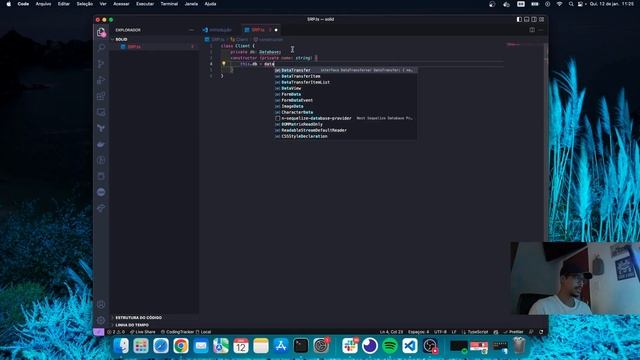Image resolution: width=640 pixels, height=360 pixels.
Task: Open Calendar from the dock
Action: click(241, 346)
